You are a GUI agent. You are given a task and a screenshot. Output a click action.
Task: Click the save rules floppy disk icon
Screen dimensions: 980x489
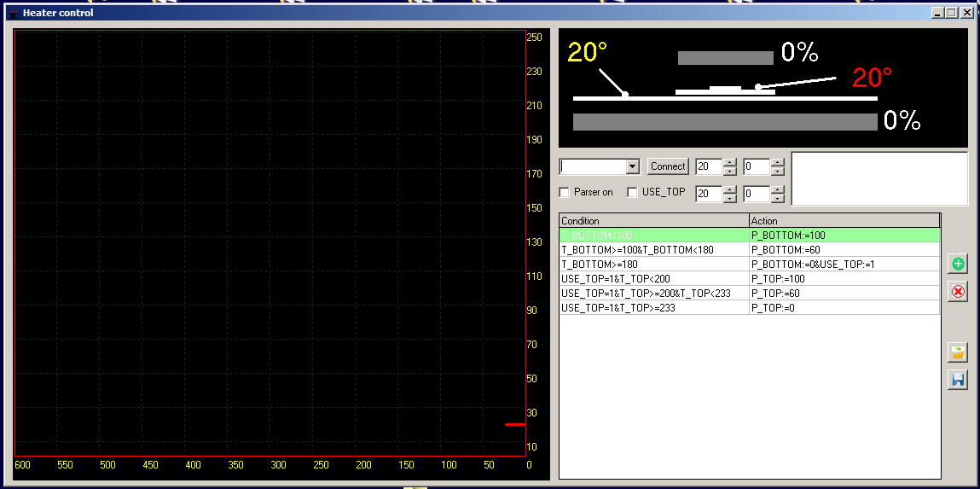tap(958, 380)
